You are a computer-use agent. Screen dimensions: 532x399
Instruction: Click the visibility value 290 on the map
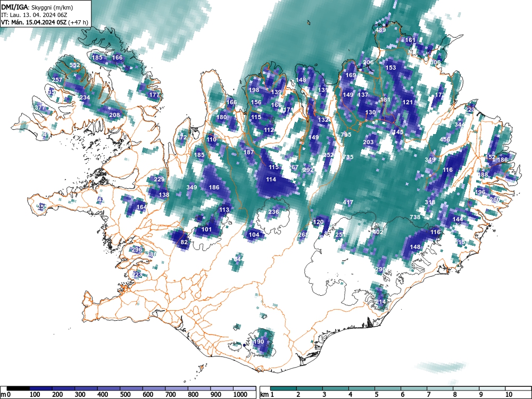pos(380,269)
